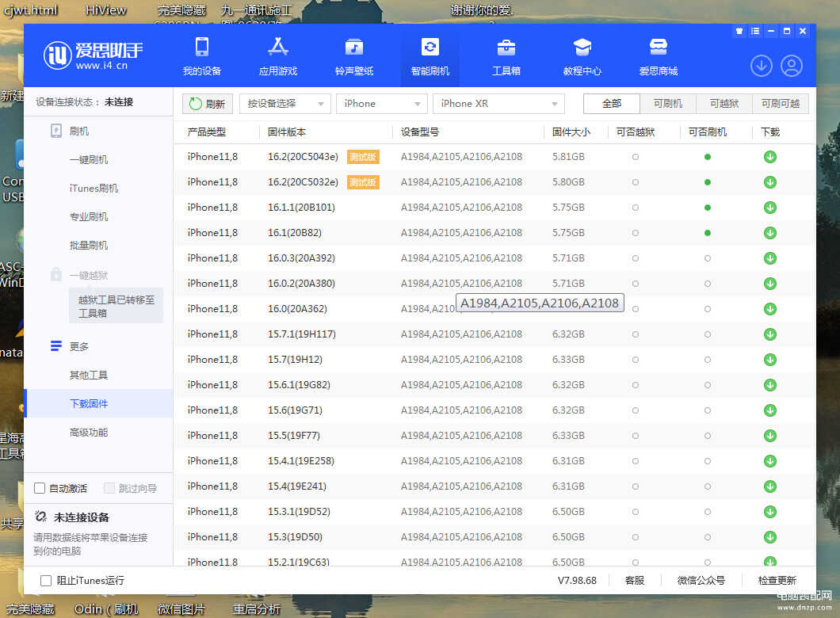840x618 pixels.
Task: Click version text V7.98.68
Action: [x=577, y=581]
